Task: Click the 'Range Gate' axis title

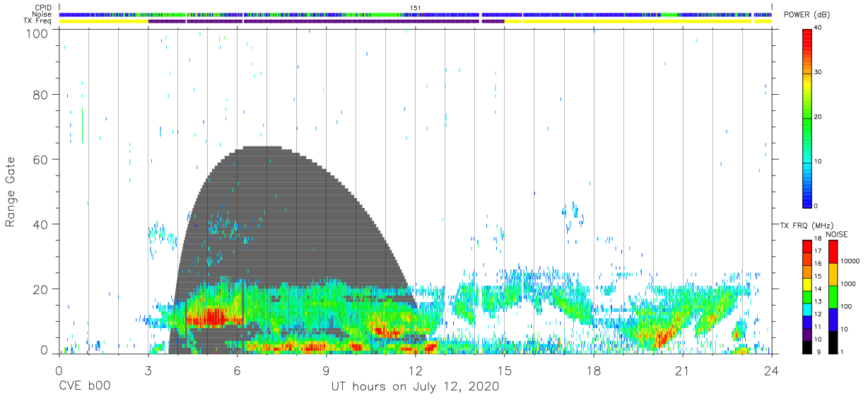Action: (x=11, y=192)
